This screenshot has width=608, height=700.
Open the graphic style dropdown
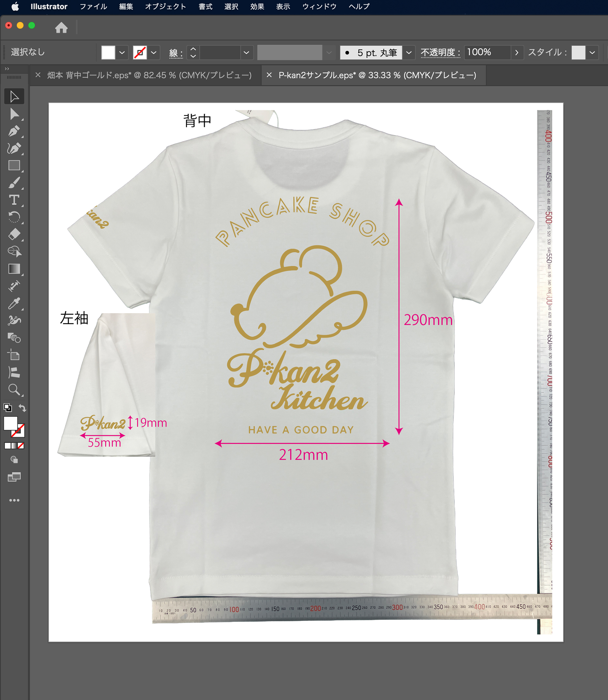(x=592, y=53)
